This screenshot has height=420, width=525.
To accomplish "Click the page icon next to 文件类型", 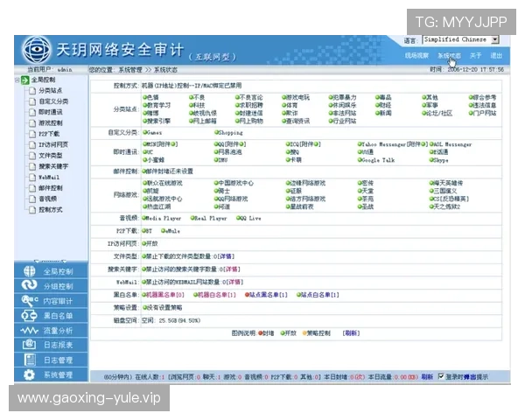I will coord(32,156).
